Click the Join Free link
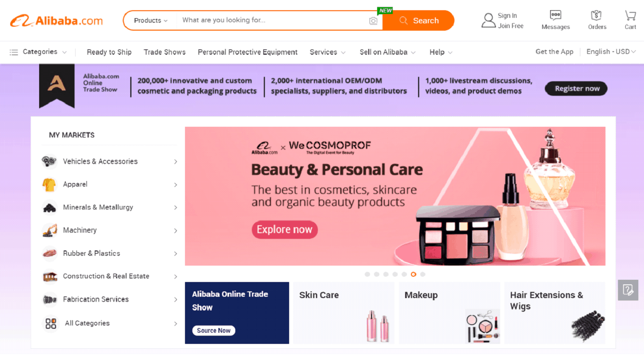644x363 pixels. click(x=511, y=26)
